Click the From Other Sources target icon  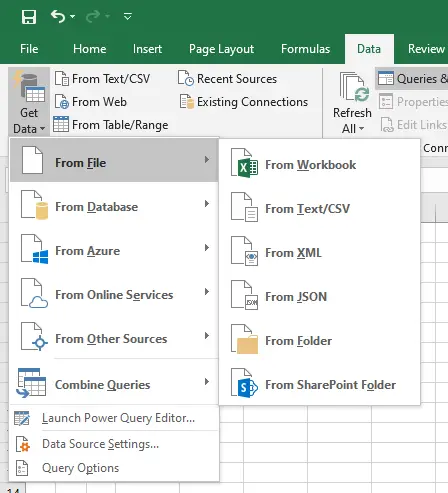tap(40, 343)
